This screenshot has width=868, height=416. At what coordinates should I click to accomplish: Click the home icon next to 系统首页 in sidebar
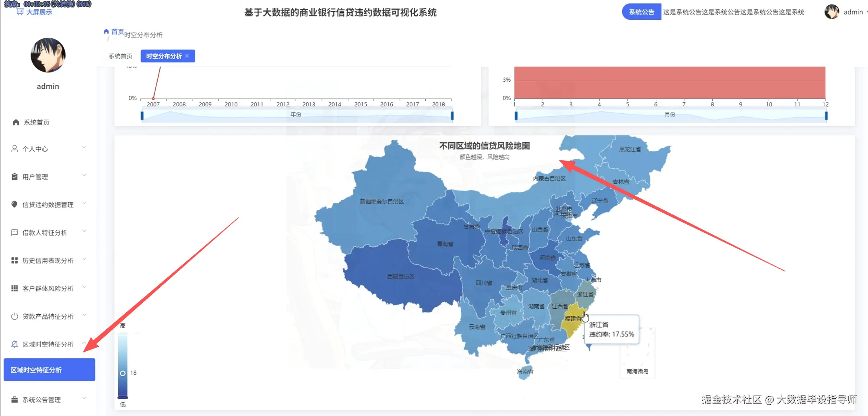(x=16, y=122)
